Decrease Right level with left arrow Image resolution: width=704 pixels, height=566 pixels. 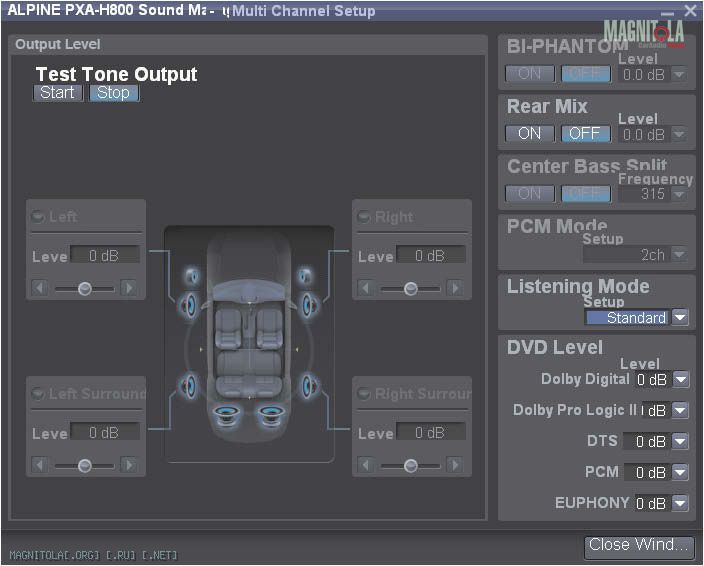pyautogui.click(x=365, y=288)
